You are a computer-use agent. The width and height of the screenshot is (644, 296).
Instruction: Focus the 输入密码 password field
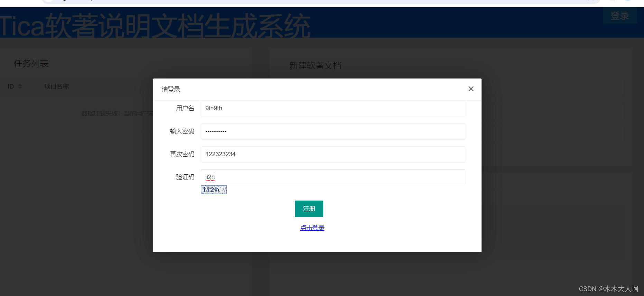(333, 131)
